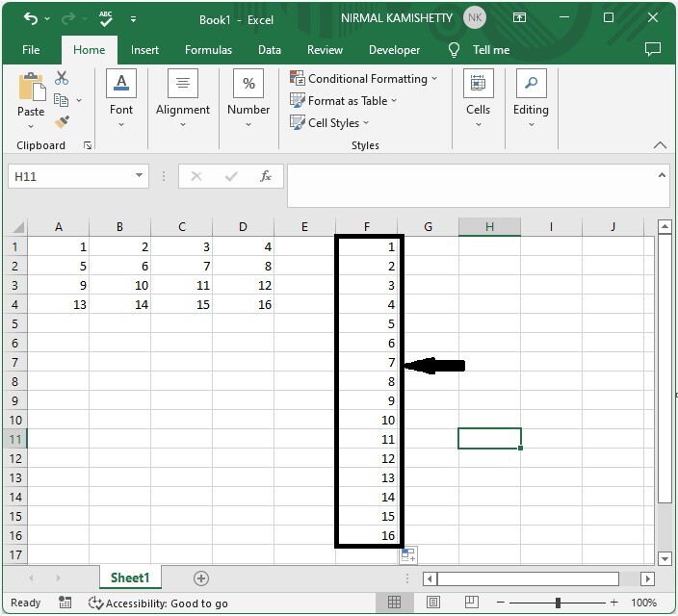Switch to the Formulas tab
This screenshot has height=616, width=678.
coord(208,50)
